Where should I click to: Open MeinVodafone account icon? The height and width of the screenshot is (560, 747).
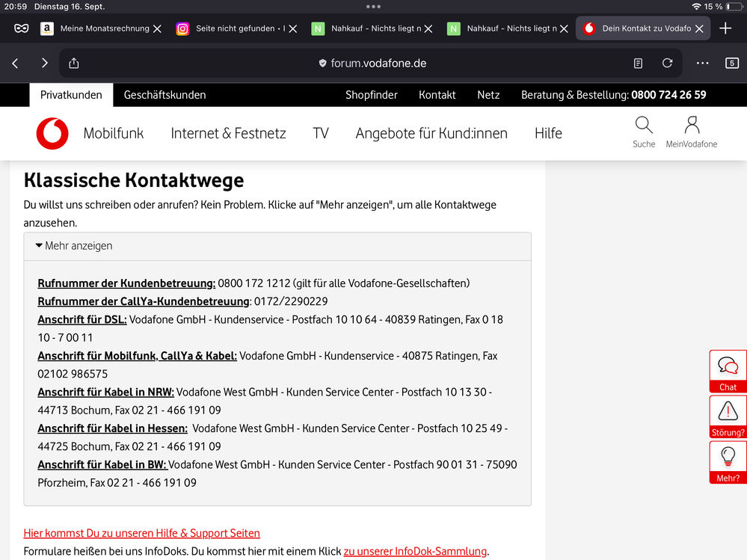(x=692, y=126)
